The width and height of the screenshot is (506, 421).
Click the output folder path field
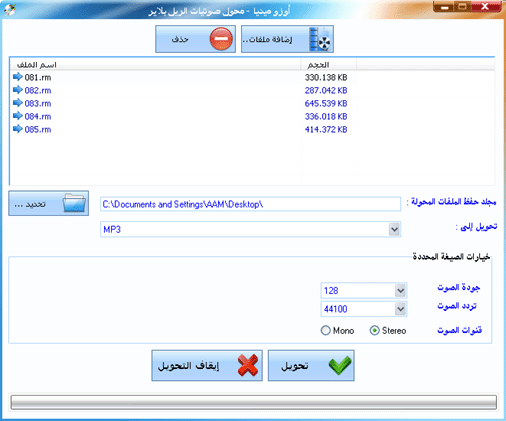[x=250, y=204]
